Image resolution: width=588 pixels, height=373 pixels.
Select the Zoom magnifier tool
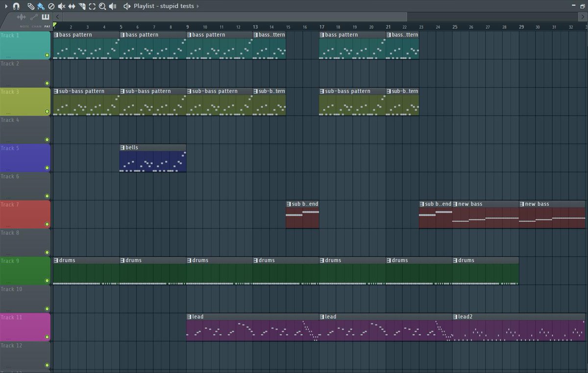point(102,6)
